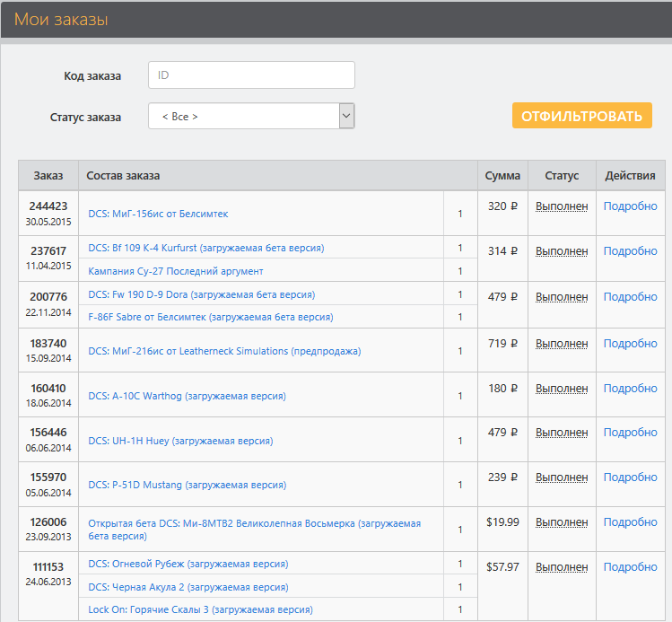
Task: Open Открытая бета DCS: Ми-8МТВ2 link
Action: [x=255, y=530]
